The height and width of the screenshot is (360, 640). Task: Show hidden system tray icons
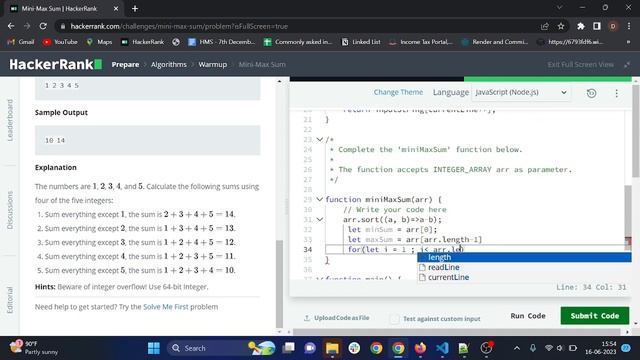(517, 348)
